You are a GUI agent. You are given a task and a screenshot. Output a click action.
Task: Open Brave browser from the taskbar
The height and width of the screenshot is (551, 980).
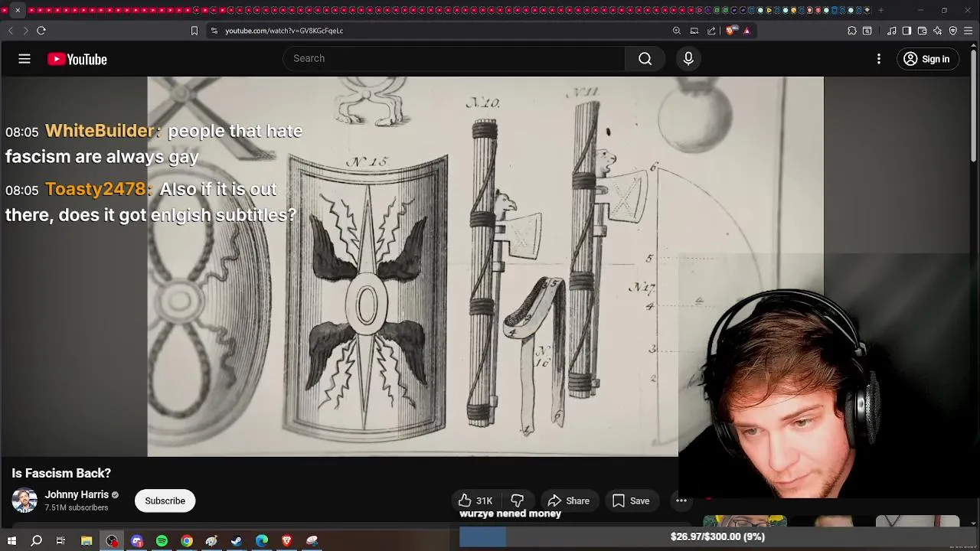click(287, 541)
